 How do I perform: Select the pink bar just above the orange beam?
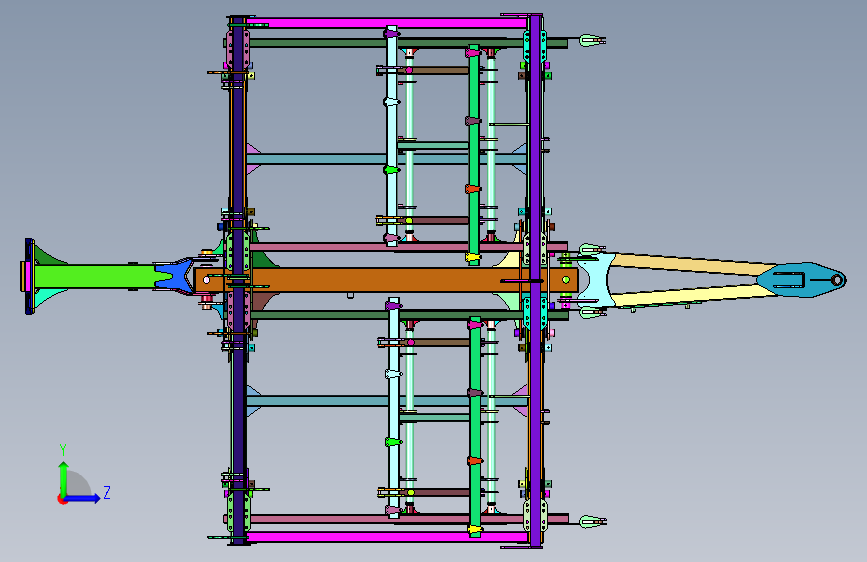(409, 247)
